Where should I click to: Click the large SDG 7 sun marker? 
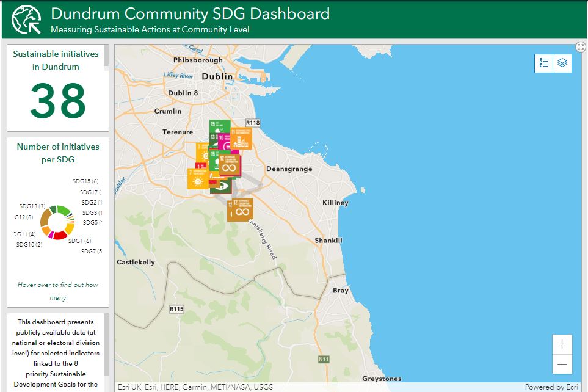197,178
